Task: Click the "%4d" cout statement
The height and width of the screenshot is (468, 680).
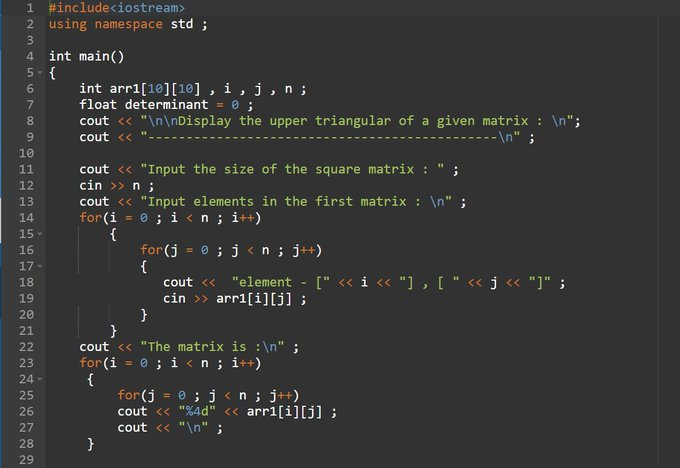Action: [x=227, y=412]
